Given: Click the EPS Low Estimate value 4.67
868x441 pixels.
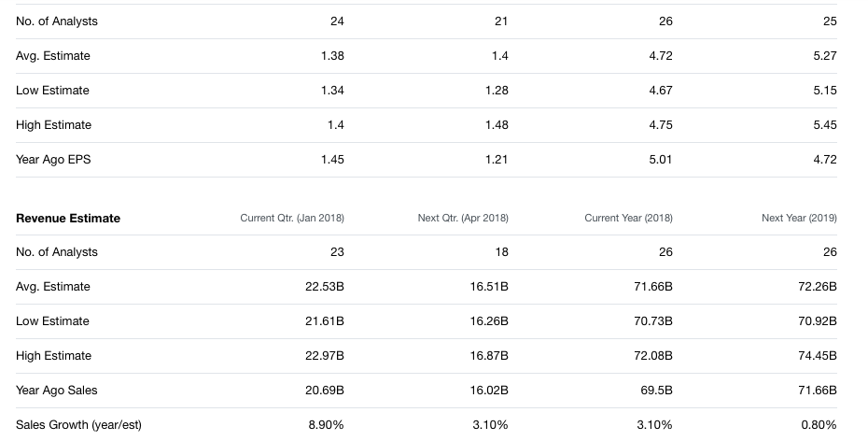Looking at the screenshot, I should [x=661, y=90].
